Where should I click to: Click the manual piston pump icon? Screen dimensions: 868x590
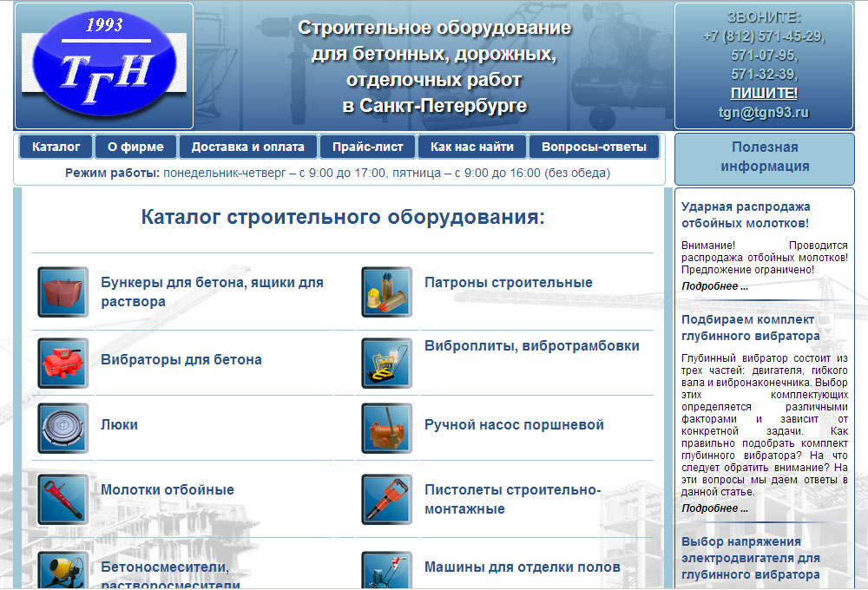(387, 428)
